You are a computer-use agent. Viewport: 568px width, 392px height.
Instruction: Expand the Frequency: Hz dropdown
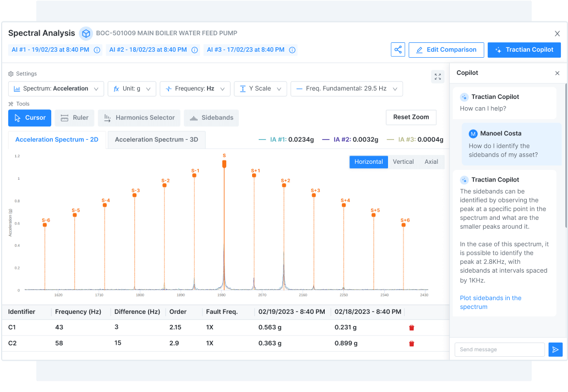195,89
